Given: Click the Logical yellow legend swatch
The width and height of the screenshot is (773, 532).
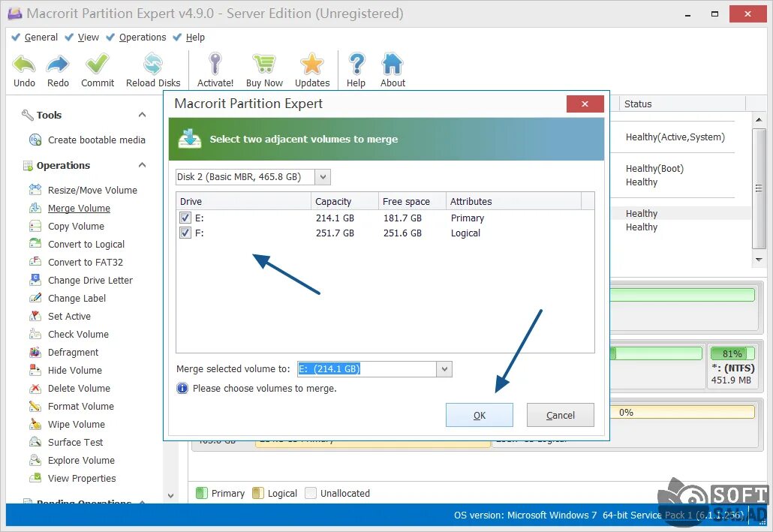Looking at the screenshot, I should point(258,493).
